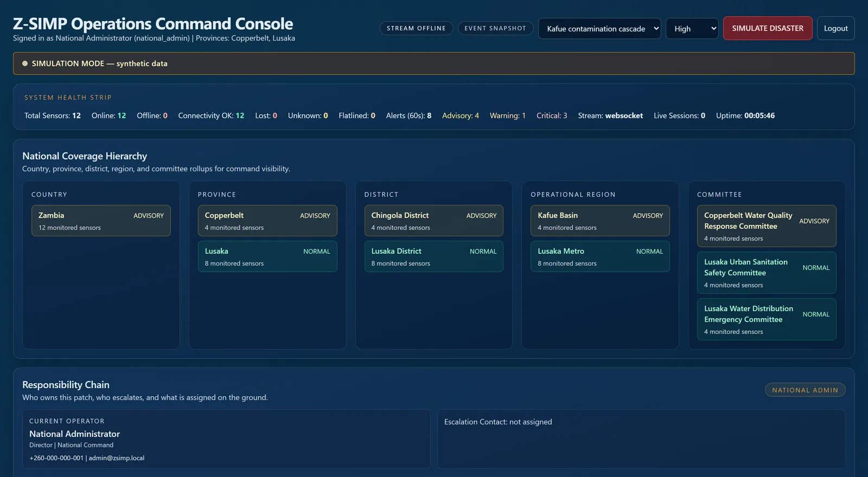Click the simulation mode status dot
The height and width of the screenshot is (477, 868).
point(25,63)
